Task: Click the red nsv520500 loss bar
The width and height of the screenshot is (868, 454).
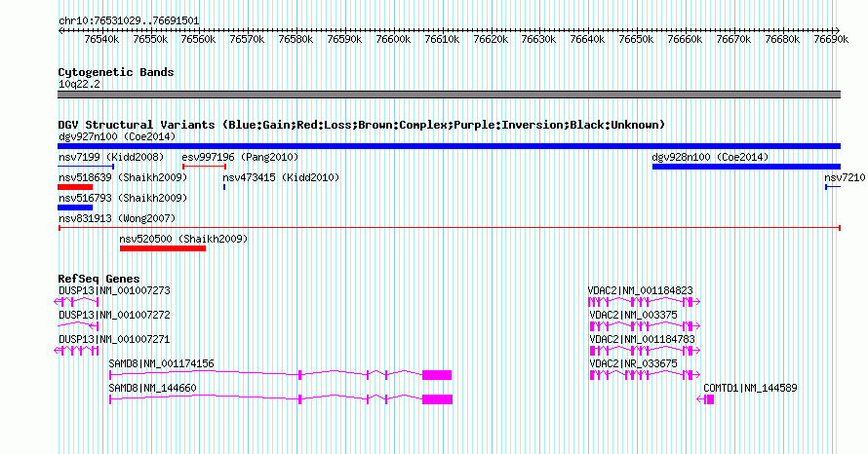Action: tap(163, 248)
